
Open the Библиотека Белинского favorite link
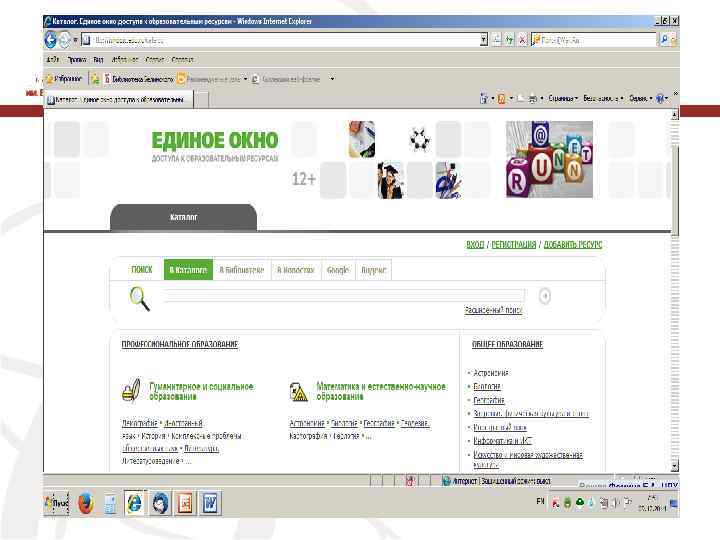[139, 79]
